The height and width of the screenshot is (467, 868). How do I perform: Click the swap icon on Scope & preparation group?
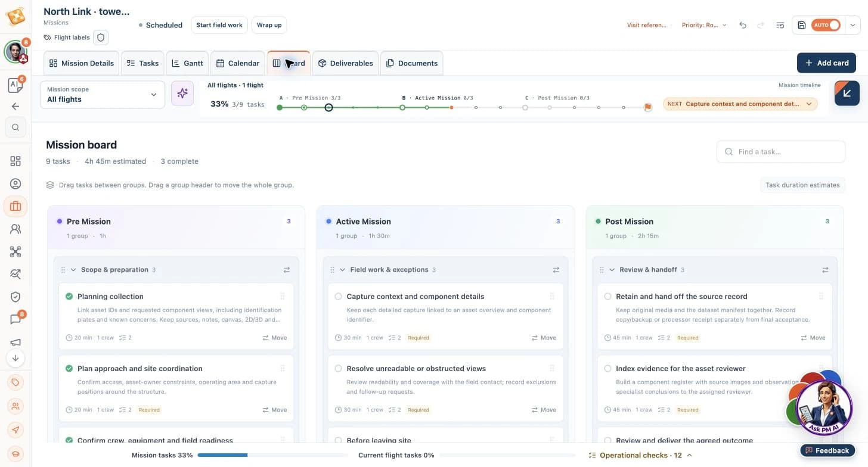click(x=287, y=270)
